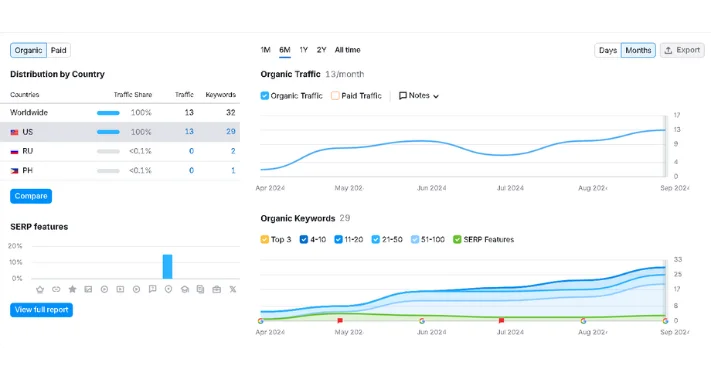Click the People also ask speech-bubble icon
This screenshot has height=377, width=711.
[152, 289]
